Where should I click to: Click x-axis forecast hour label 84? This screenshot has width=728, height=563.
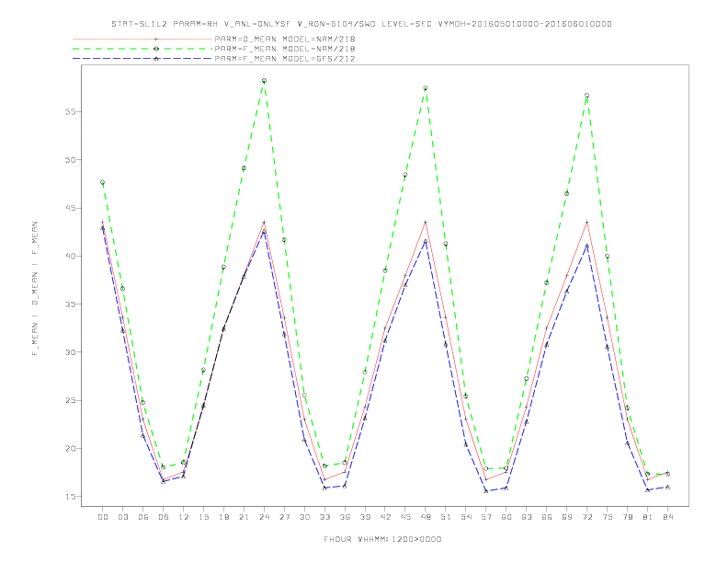(667, 517)
